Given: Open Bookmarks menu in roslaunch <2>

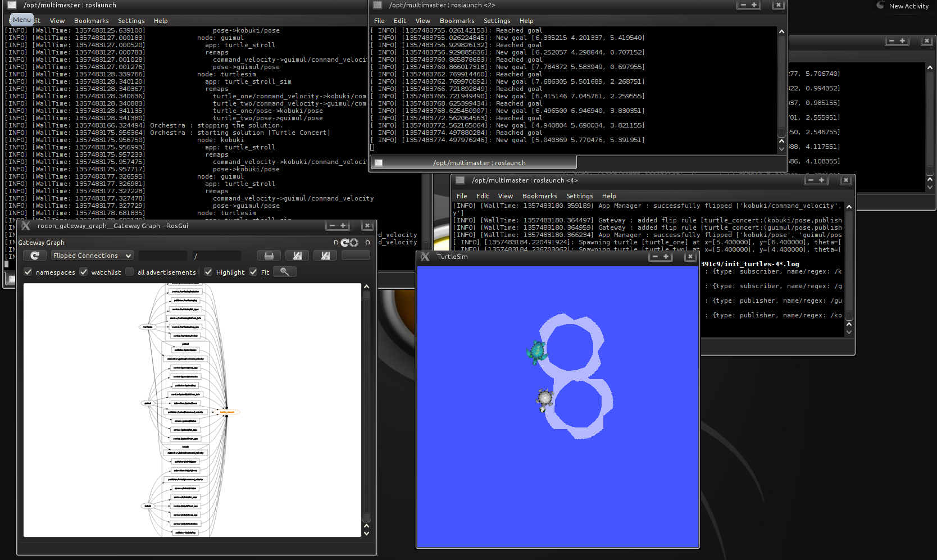Looking at the screenshot, I should [457, 21].
